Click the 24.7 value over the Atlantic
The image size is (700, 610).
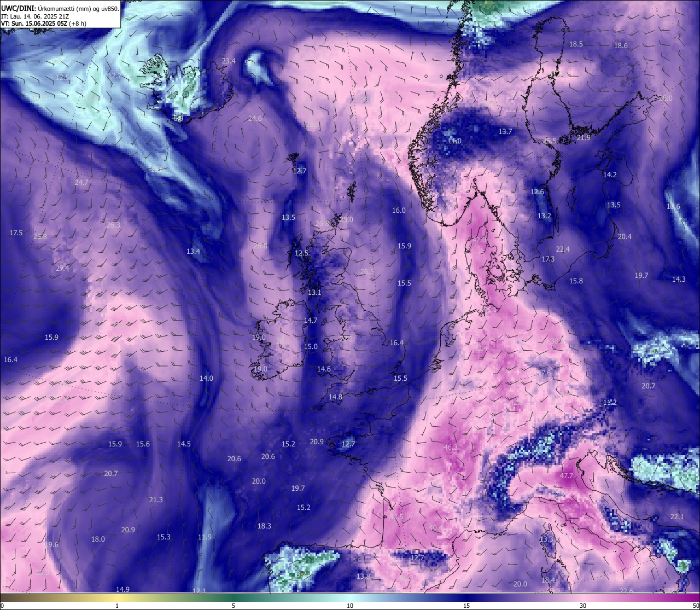coord(81,182)
